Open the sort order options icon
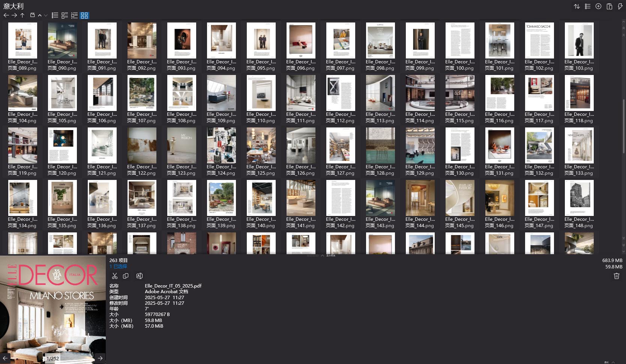 [x=576, y=6]
